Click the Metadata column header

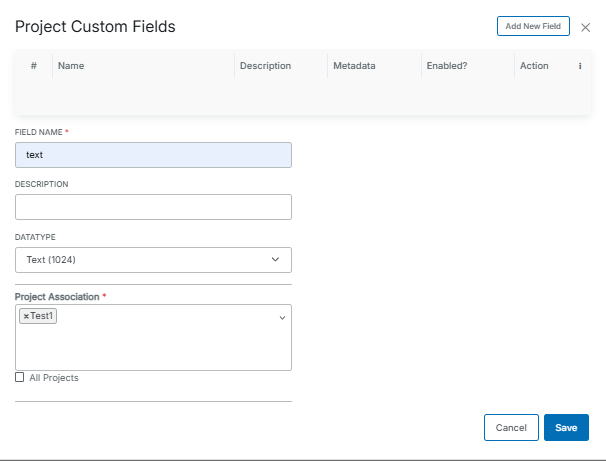coord(354,66)
